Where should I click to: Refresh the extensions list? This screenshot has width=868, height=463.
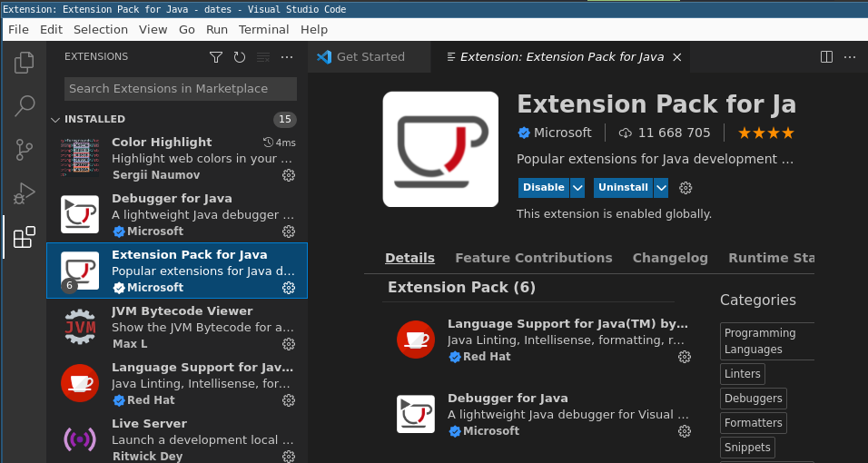coord(240,57)
